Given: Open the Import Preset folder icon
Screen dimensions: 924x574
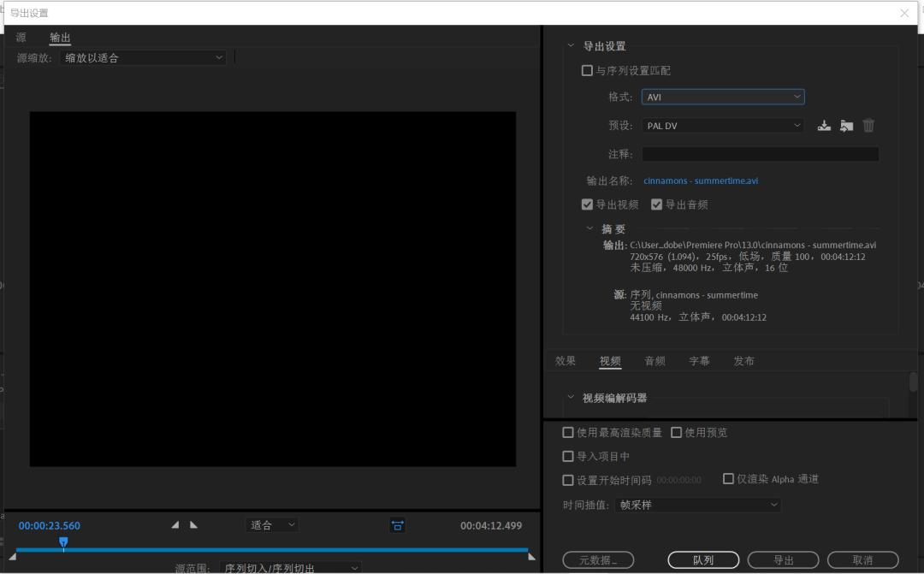Looking at the screenshot, I should pyautogui.click(x=846, y=125).
